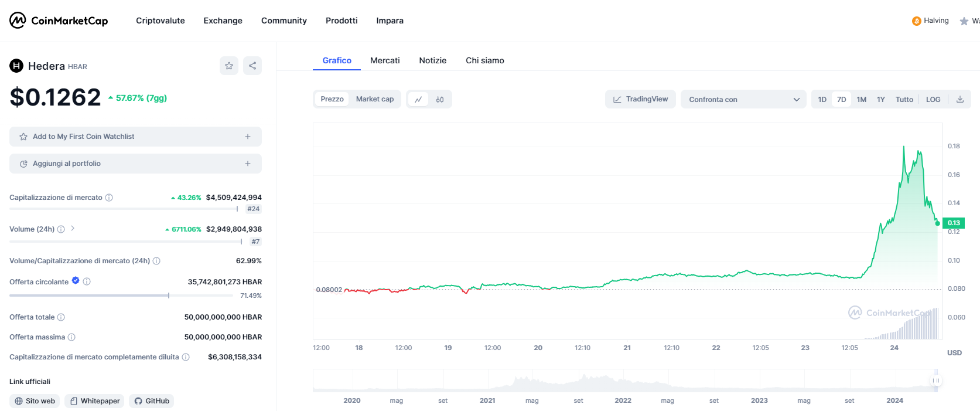Image resolution: width=980 pixels, height=411 pixels.
Task: Click the $4,509,424,994 market cap value
Action: tap(234, 198)
